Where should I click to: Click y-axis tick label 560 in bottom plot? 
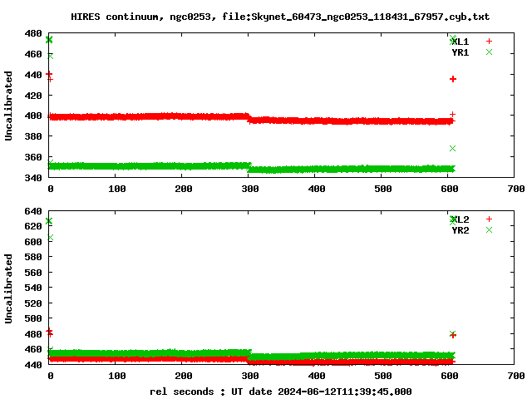[33, 273]
